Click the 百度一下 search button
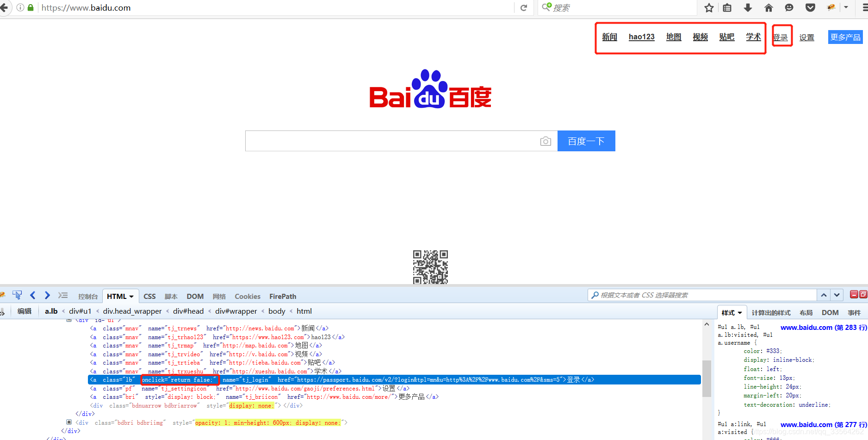Screen dimensions: 868x440 coord(586,141)
